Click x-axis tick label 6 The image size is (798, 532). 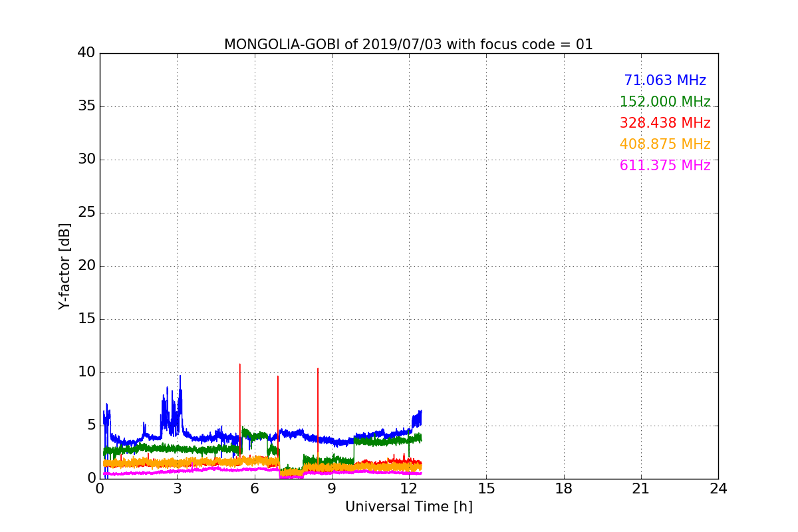click(254, 488)
